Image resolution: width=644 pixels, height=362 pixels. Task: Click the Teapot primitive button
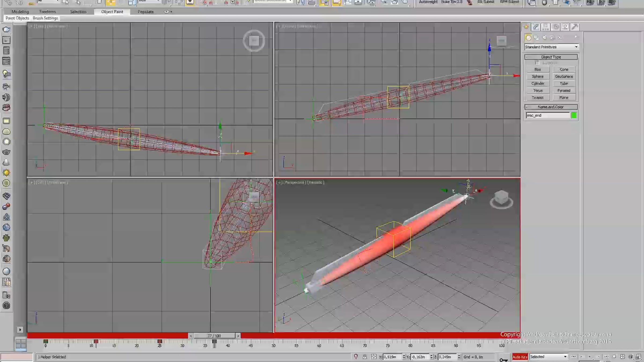(x=537, y=98)
